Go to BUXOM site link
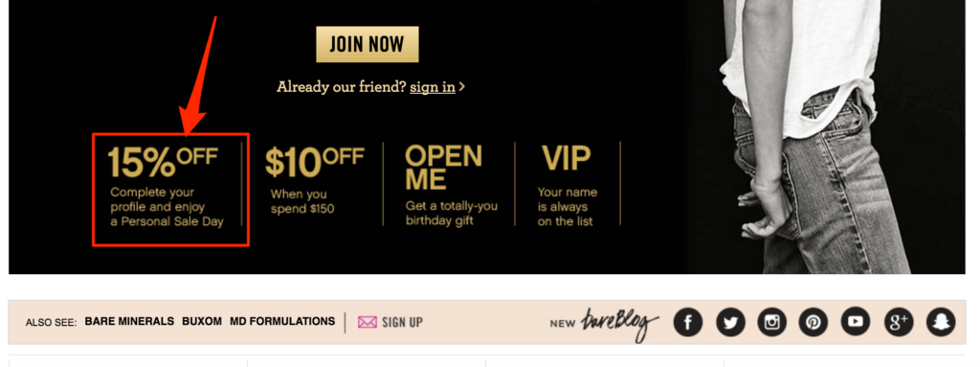Viewport: 980px width, 367px height. coord(202,321)
